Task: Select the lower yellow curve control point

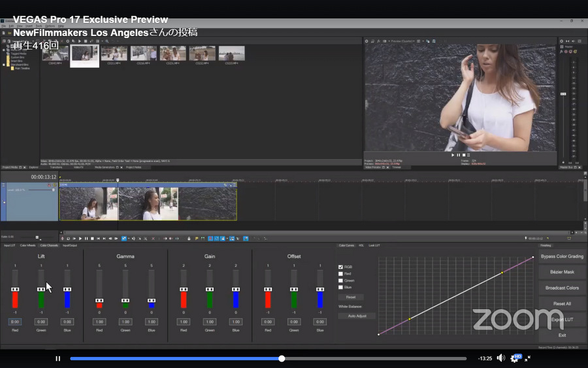Action: [410, 319]
